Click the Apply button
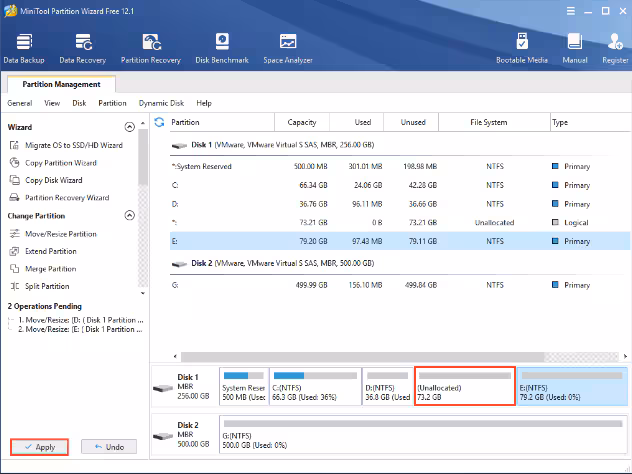This screenshot has width=632, height=474. (x=39, y=447)
